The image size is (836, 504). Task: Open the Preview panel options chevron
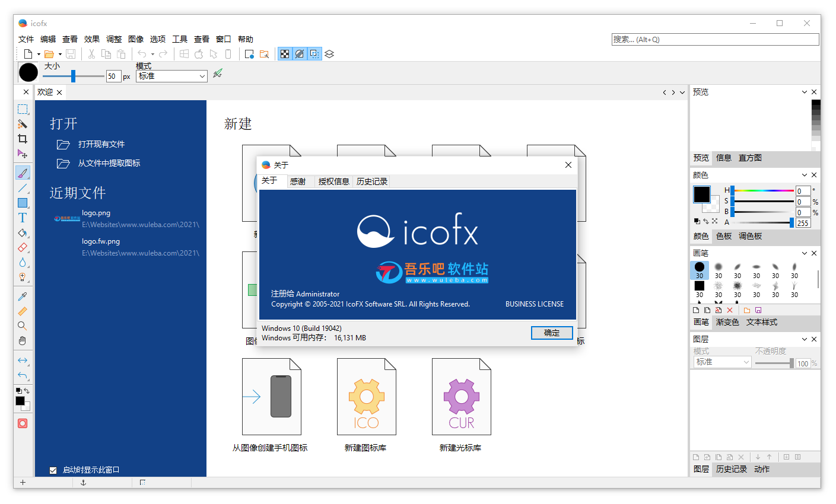point(805,92)
